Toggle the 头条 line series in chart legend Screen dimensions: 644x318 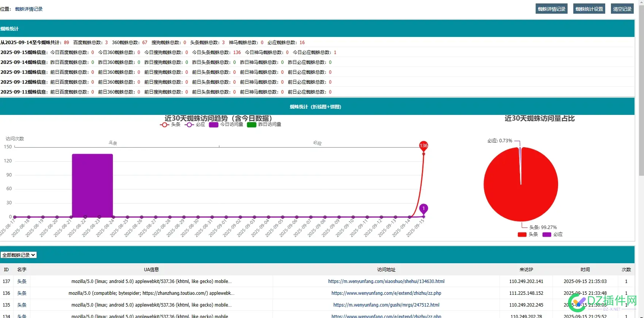(x=170, y=124)
